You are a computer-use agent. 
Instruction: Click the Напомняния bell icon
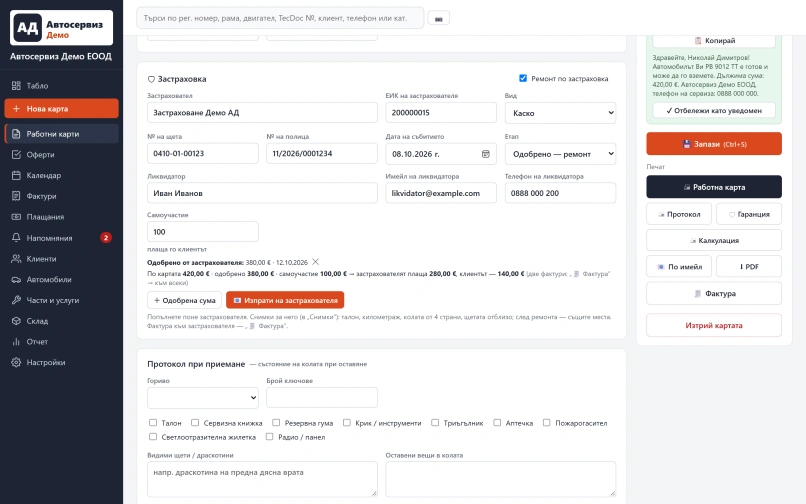point(16,238)
